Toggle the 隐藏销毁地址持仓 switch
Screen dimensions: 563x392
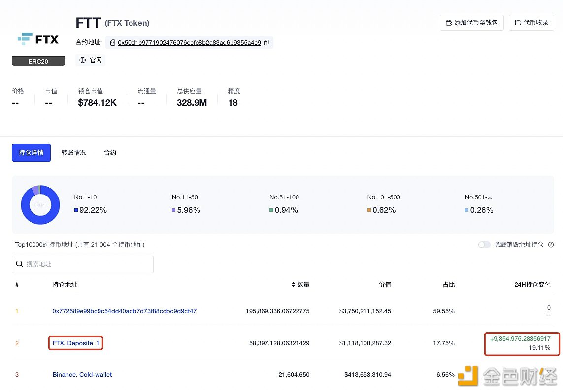tap(484, 245)
